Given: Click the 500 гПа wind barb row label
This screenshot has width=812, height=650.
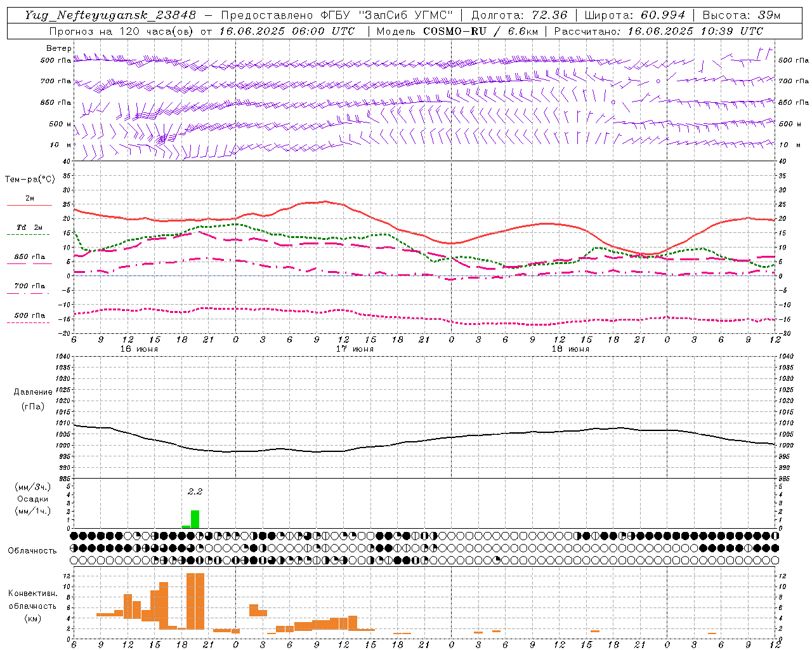Looking at the screenshot, I should pyautogui.click(x=56, y=60).
